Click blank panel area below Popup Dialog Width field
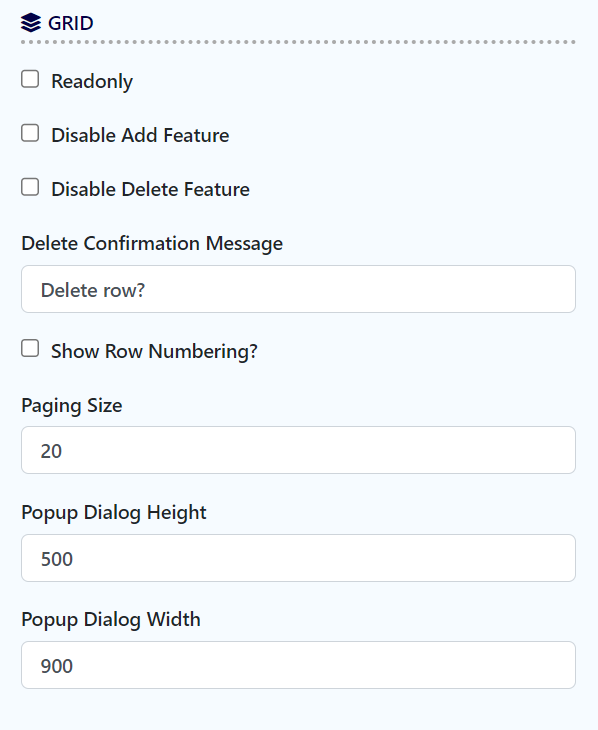 point(299,710)
